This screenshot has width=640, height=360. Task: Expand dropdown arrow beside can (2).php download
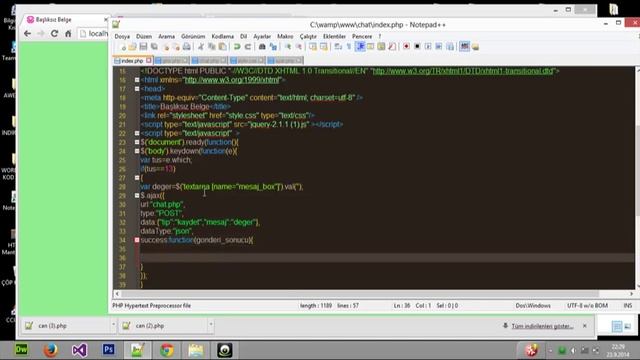pyautogui.click(x=211, y=325)
